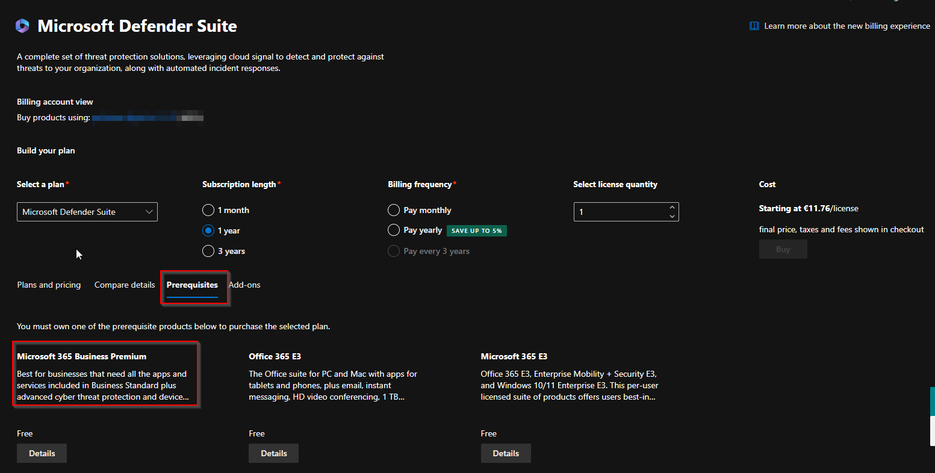The width and height of the screenshot is (935, 473).
Task: Open Learn more about the new billing experience
Action: [x=847, y=26]
